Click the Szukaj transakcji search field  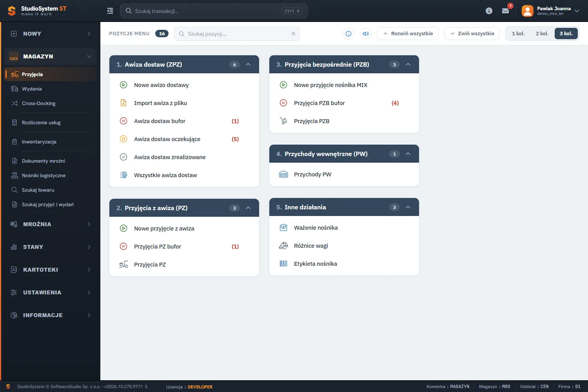point(214,11)
